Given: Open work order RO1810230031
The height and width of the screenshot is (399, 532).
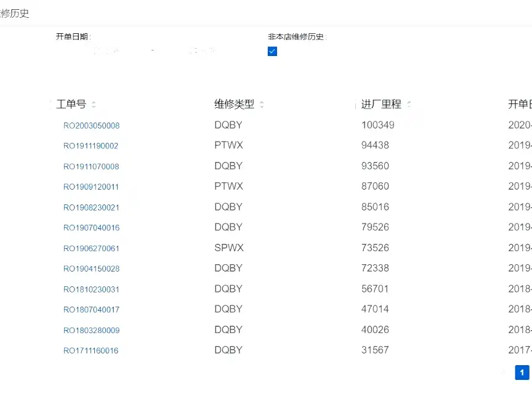Looking at the screenshot, I should [91, 289].
